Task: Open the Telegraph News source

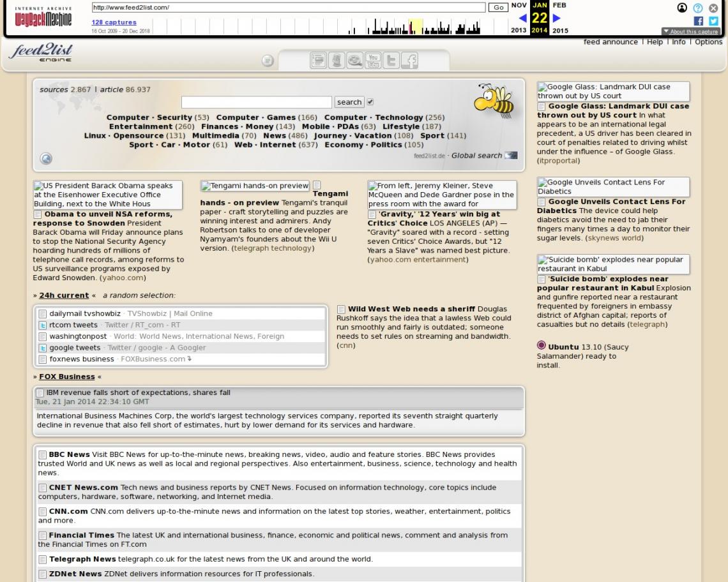Action: click(82, 559)
